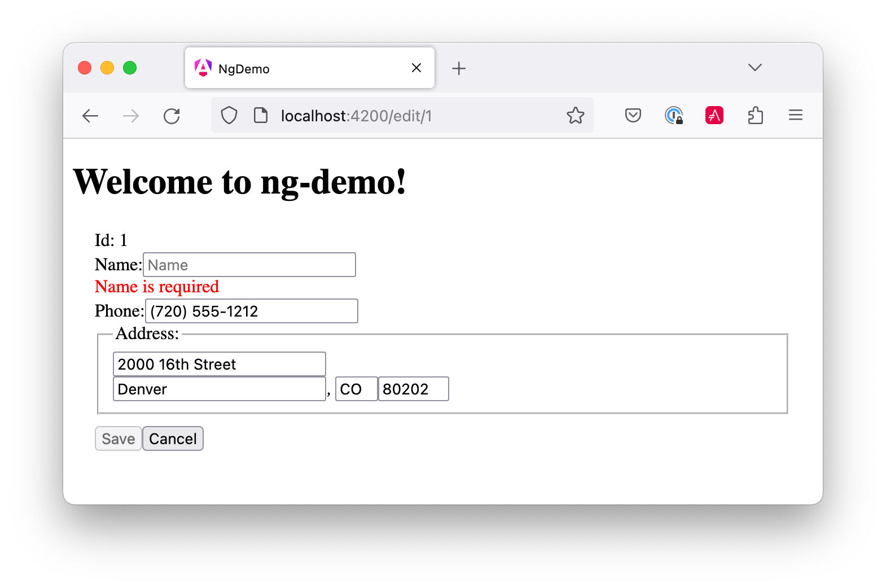Go back with the browser back arrow
Screen dimensions: 886x588
[x=90, y=116]
